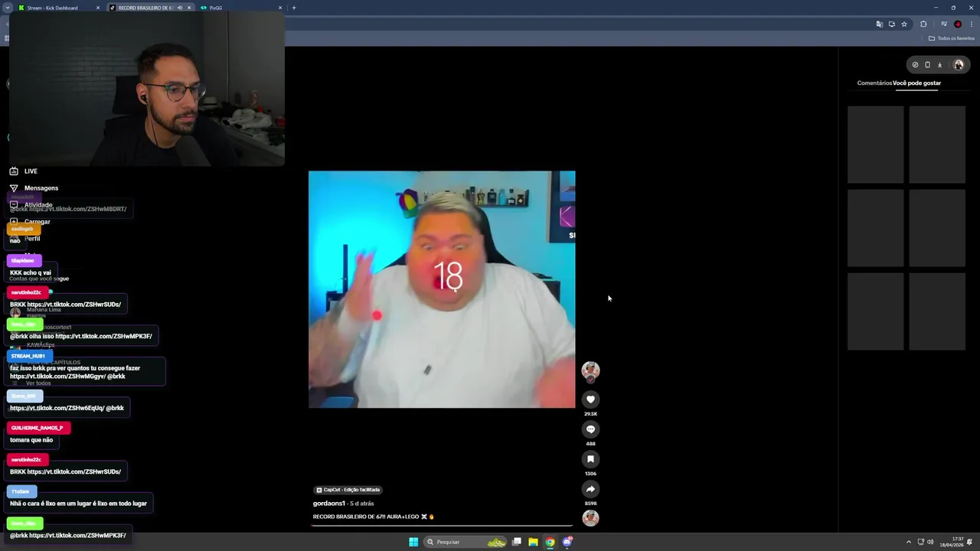
Task: Open Chrome three-dot menu
Action: click(x=972, y=24)
